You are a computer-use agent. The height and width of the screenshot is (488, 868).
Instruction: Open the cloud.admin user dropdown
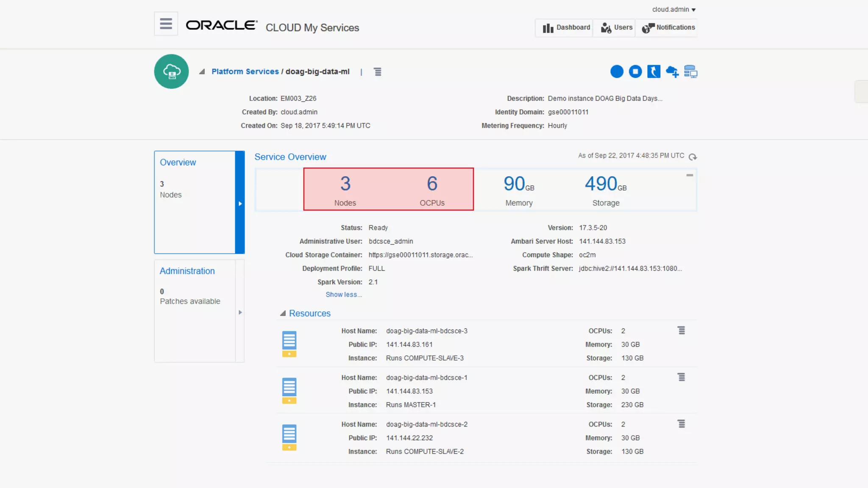tap(674, 9)
